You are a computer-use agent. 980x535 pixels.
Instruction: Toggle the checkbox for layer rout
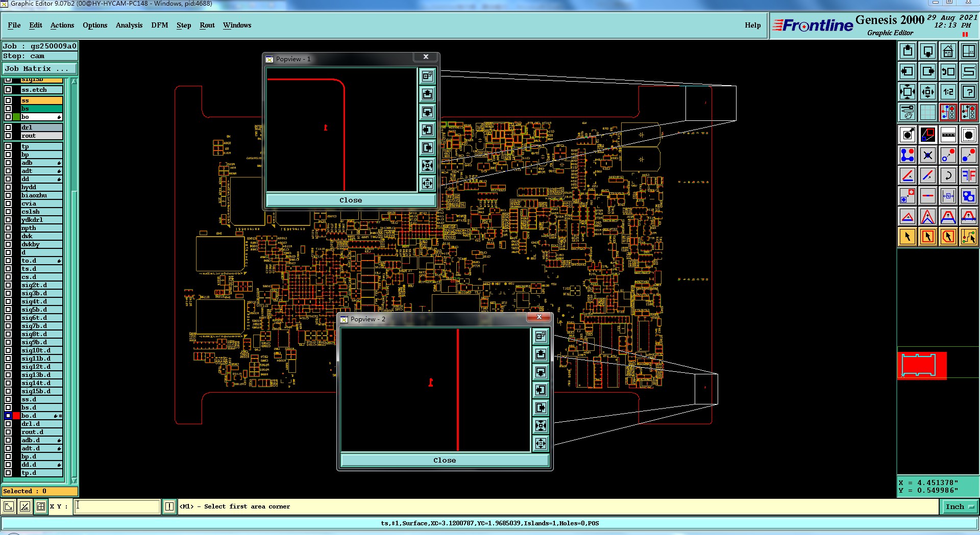8,136
